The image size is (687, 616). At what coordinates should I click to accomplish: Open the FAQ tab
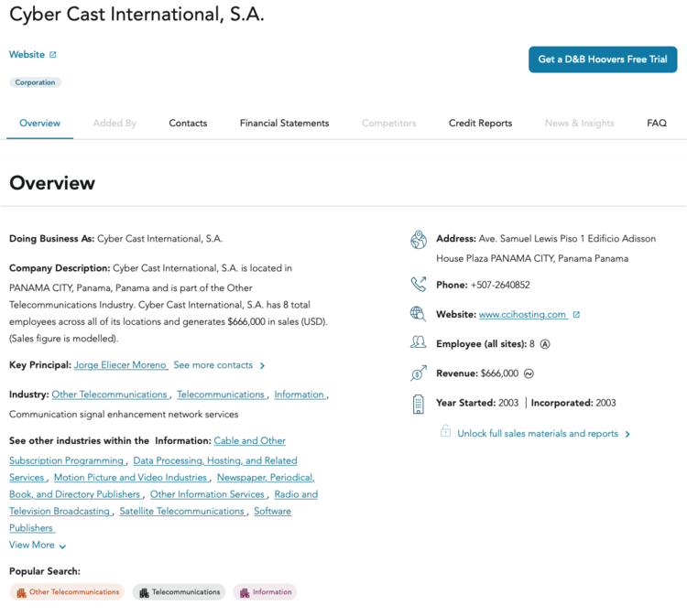tap(657, 123)
